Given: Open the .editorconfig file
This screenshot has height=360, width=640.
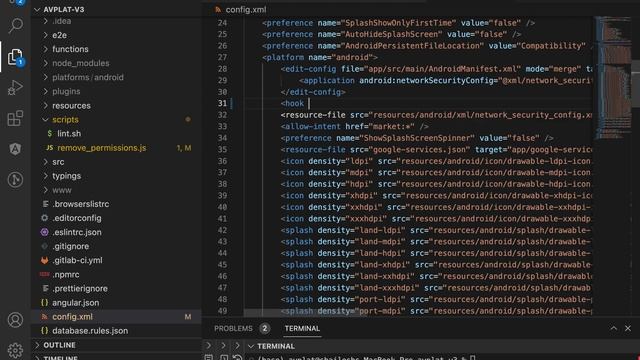Looking at the screenshot, I should [x=77, y=218].
